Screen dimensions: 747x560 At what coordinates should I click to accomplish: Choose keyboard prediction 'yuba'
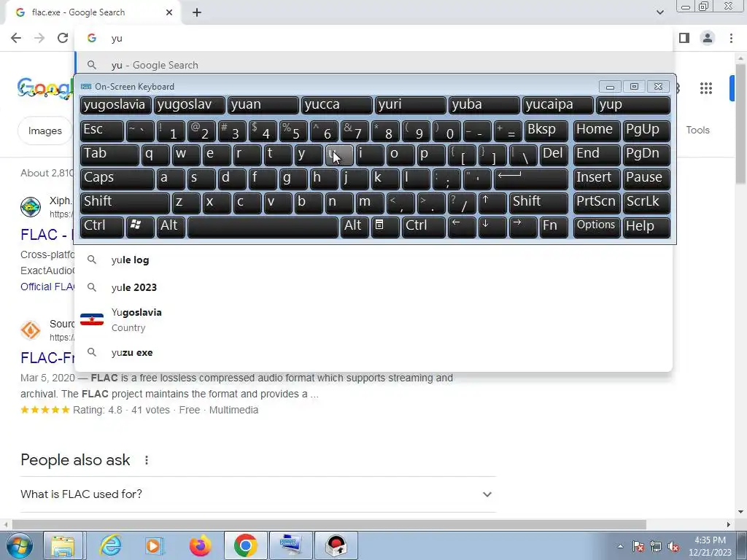pos(484,105)
